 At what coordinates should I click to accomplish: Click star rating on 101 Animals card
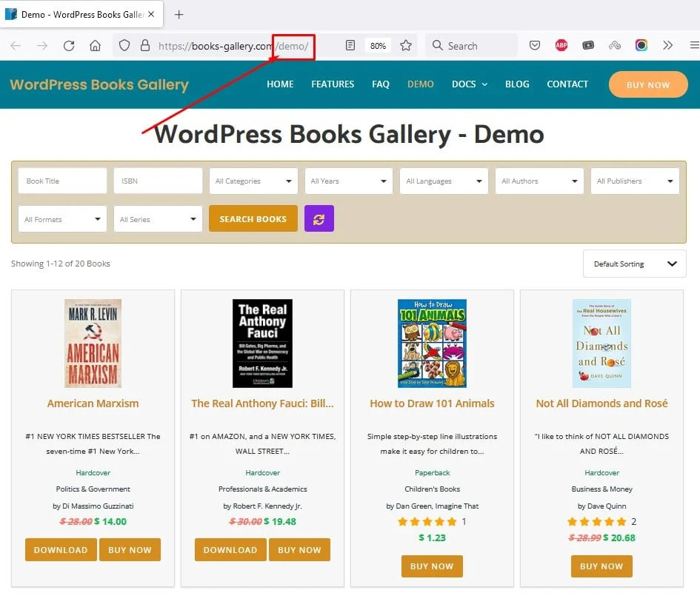(427, 522)
